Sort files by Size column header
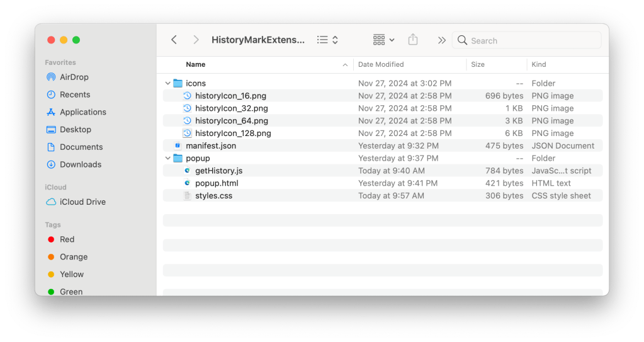The height and width of the screenshot is (342, 644). (x=478, y=64)
